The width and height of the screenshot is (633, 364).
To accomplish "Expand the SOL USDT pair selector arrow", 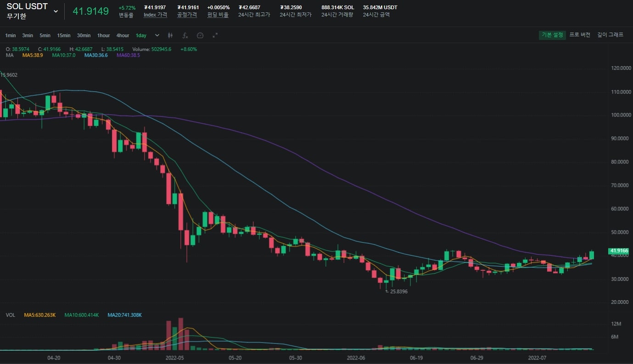I will 56,11.
